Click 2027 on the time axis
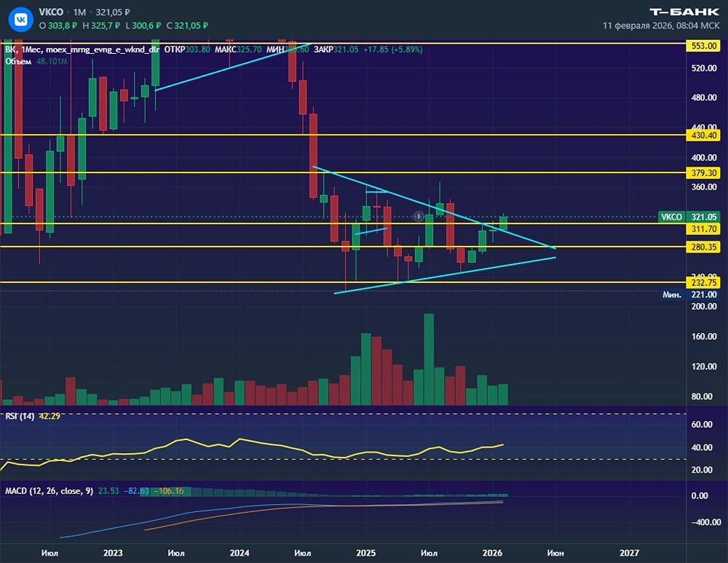Image resolution: width=728 pixels, height=563 pixels. (x=629, y=553)
